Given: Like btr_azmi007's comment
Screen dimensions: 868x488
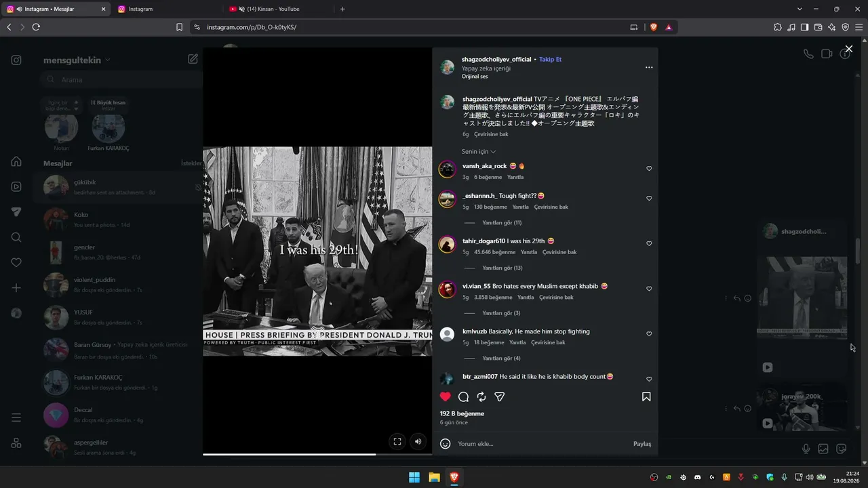Looking at the screenshot, I should pos(649,379).
